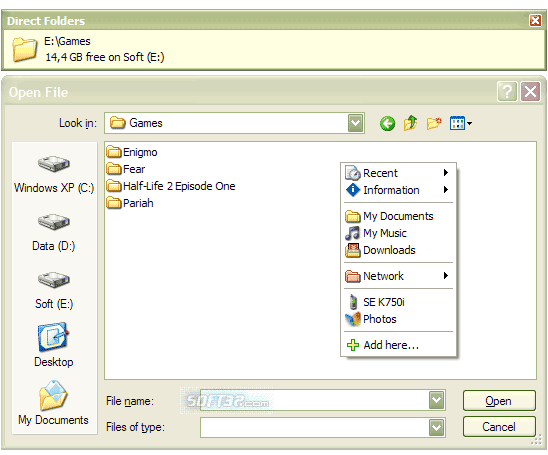548x455 pixels.
Task: Click the Cancel button
Action: [499, 427]
